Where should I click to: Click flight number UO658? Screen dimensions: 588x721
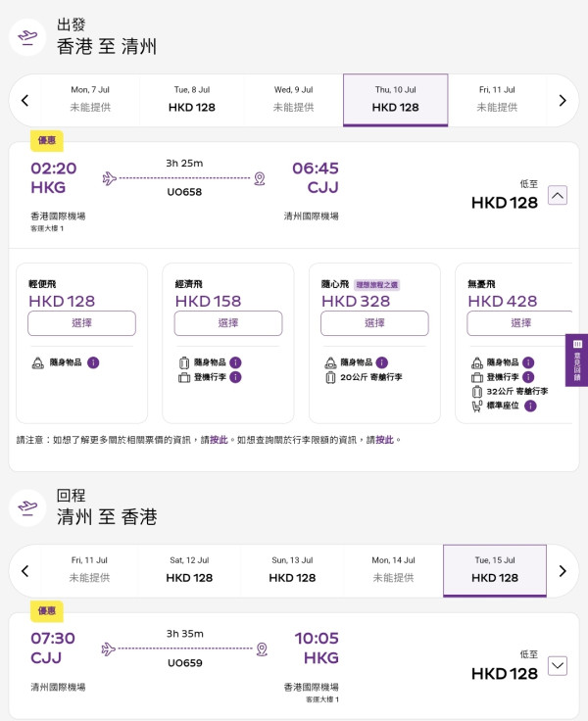click(x=184, y=192)
